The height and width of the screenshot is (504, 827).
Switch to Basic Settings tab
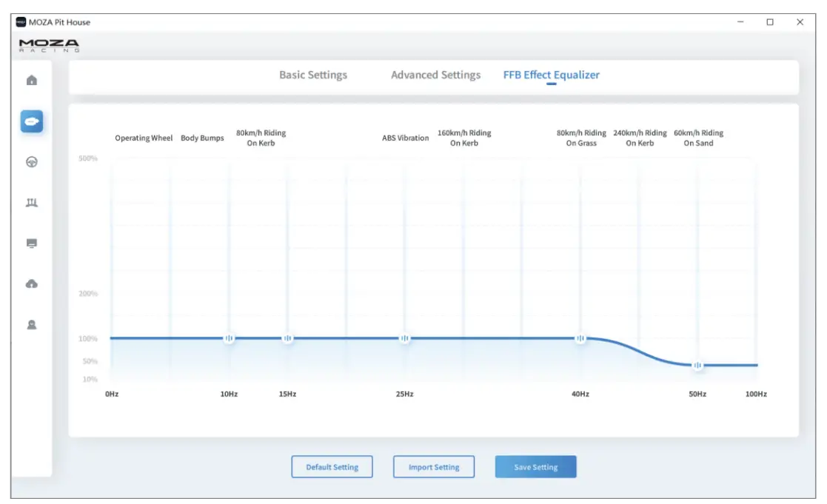312,75
